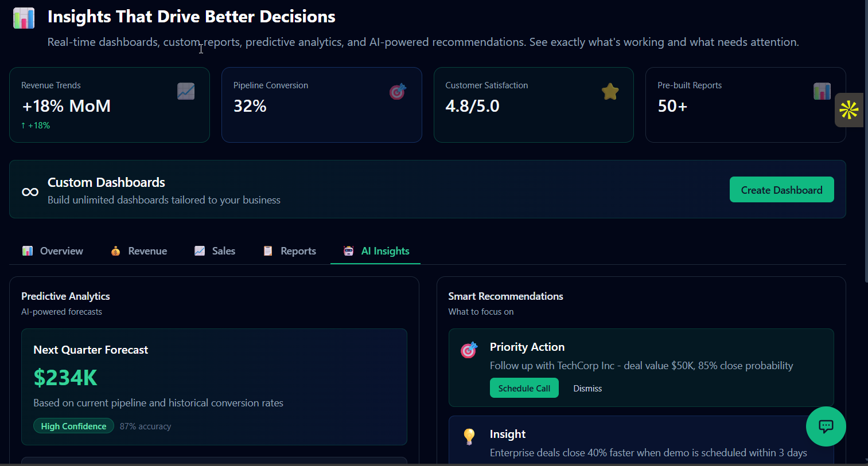Click the Revenue Trends line chart icon
This screenshot has width=868, height=466.
[x=185, y=91]
